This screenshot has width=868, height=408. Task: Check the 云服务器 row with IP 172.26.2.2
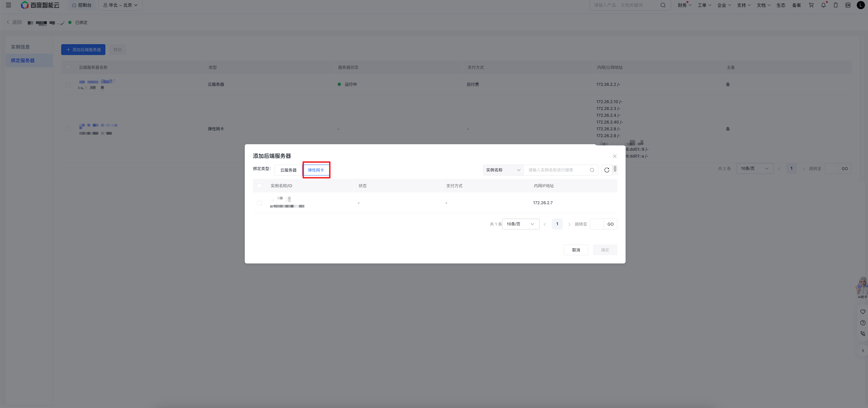tap(68, 84)
